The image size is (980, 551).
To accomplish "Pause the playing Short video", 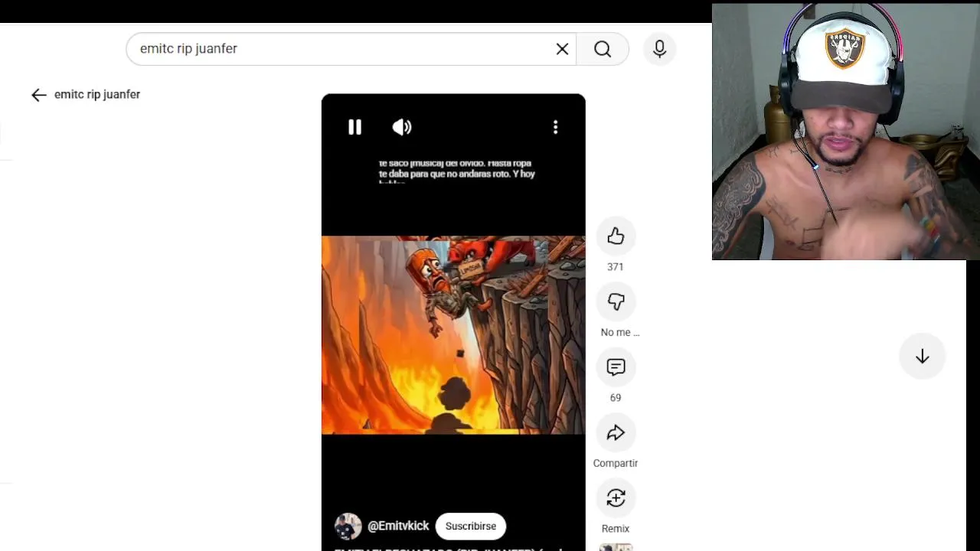I will pos(354,127).
